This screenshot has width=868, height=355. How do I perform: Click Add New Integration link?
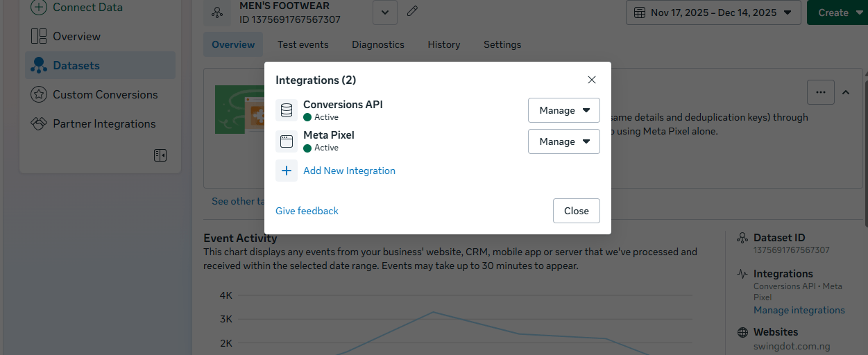[349, 171]
